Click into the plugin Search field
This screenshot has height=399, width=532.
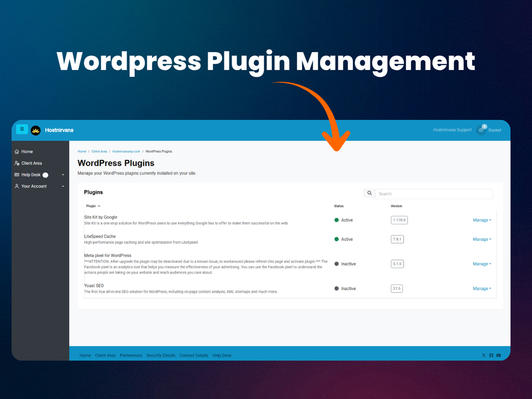pyautogui.click(x=434, y=194)
